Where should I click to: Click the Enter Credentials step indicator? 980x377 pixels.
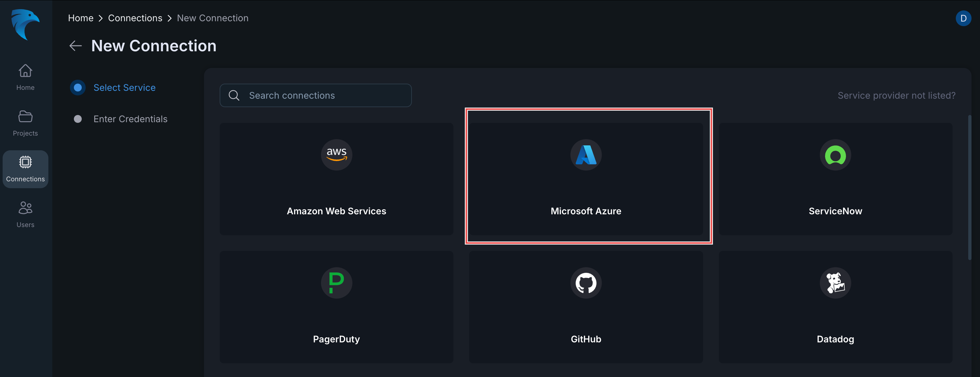77,119
